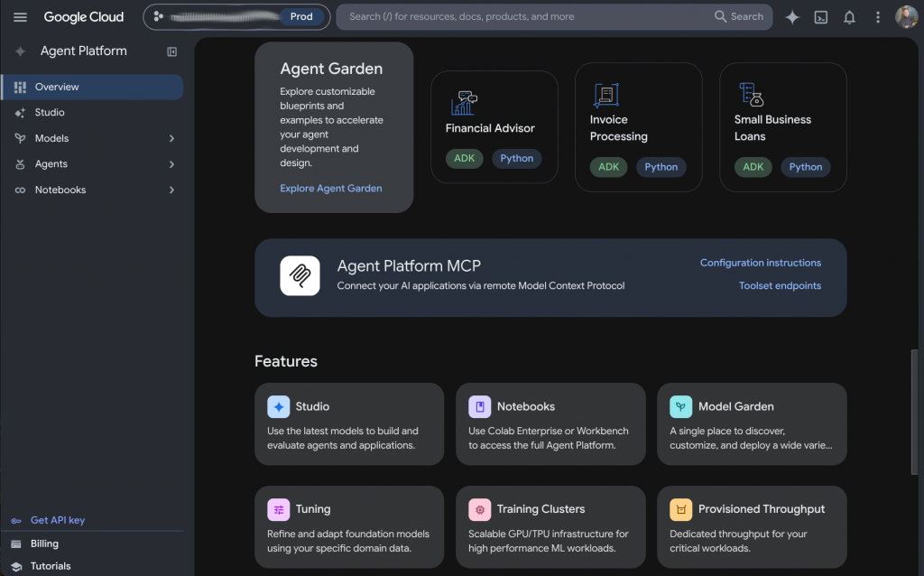924x576 pixels.
Task: Collapse the Agent Platform side panel icon
Action: pos(171,51)
